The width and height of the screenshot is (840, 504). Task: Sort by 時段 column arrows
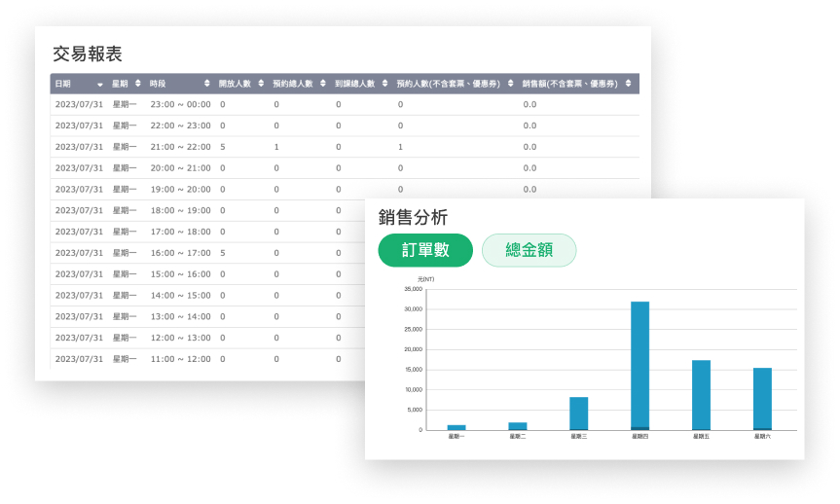tap(206, 84)
